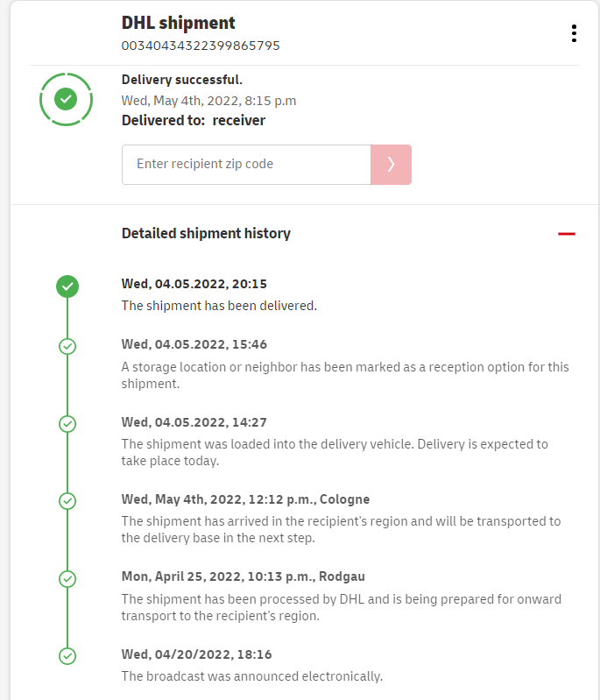Click the Delivery successful status text
The image size is (600, 700).
pos(182,80)
